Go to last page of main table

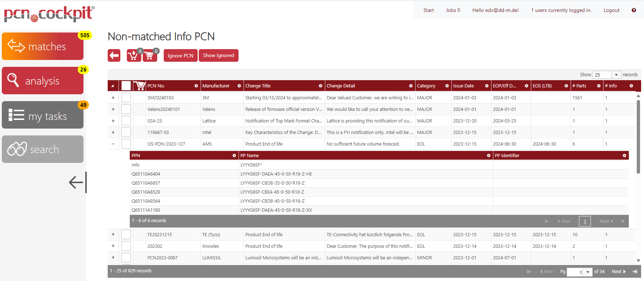[635, 272]
